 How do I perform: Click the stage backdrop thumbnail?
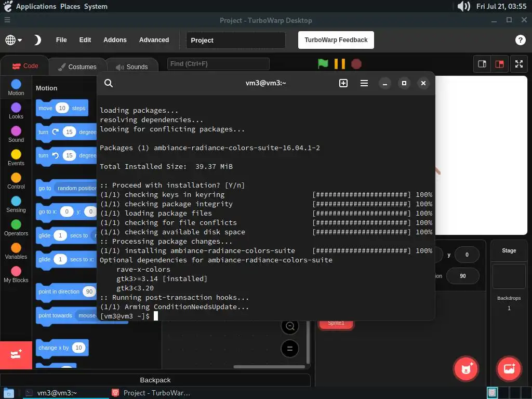tap(509, 276)
